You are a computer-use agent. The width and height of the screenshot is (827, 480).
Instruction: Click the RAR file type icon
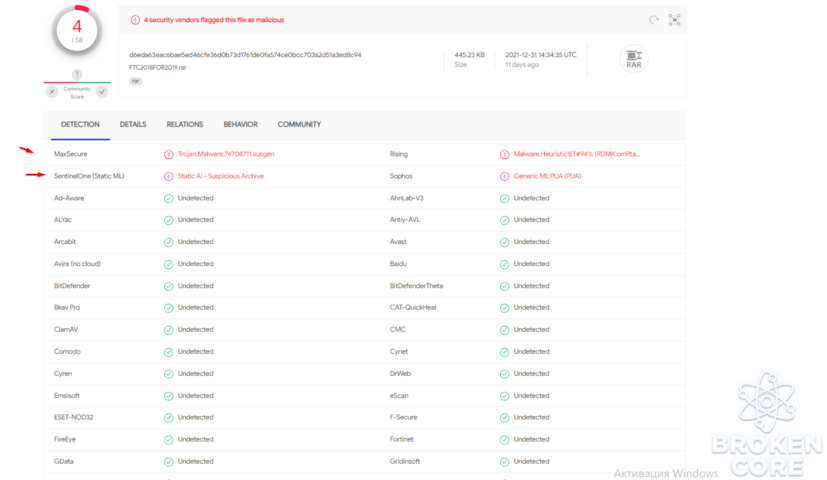[x=633, y=59]
